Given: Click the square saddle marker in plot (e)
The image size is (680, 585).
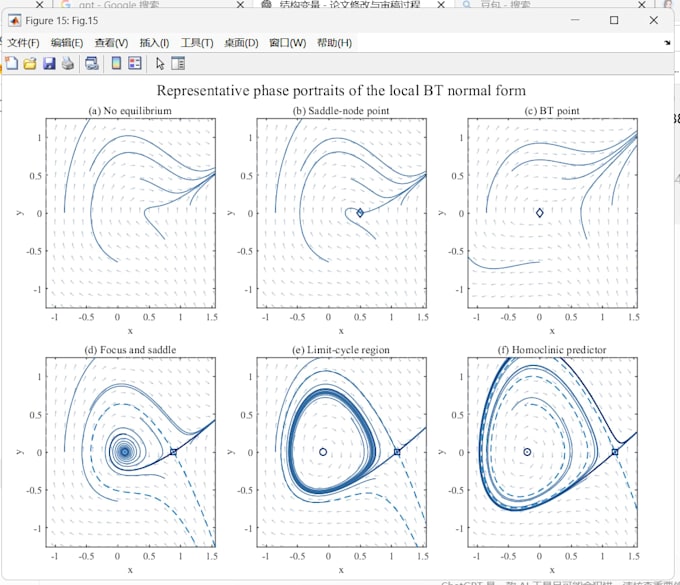Looking at the screenshot, I should click(x=397, y=452).
